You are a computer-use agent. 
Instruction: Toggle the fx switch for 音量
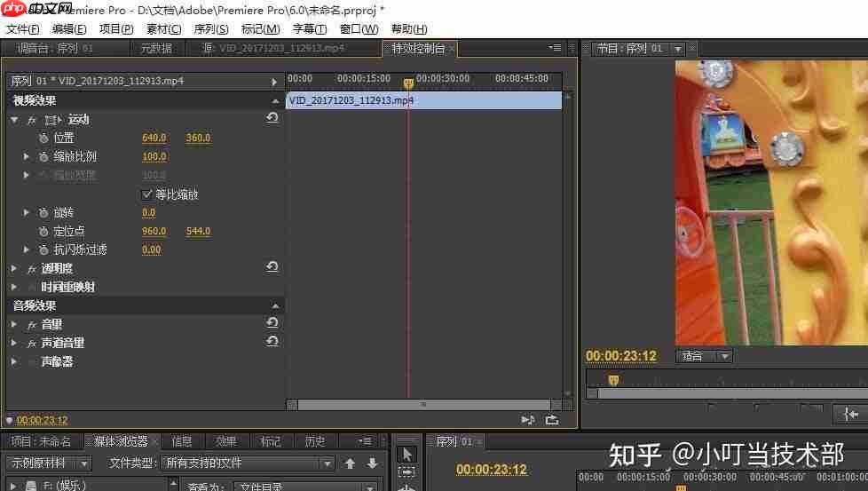click(32, 325)
